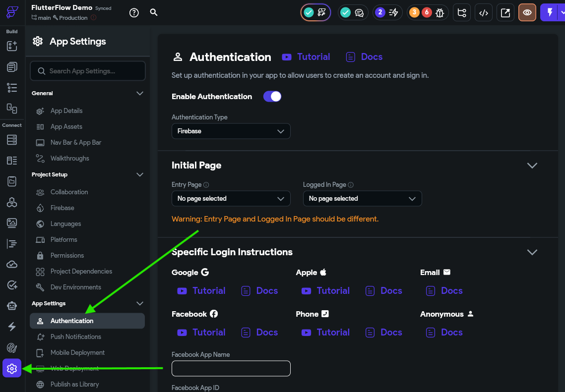Open the developer code view icon
565x392 pixels.
(x=484, y=12)
